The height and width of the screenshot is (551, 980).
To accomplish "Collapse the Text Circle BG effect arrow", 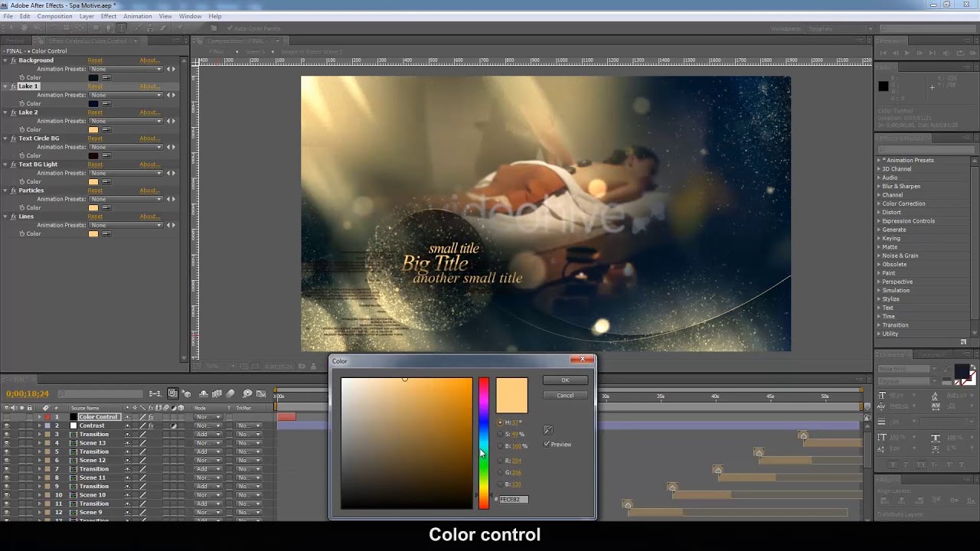I will pyautogui.click(x=5, y=139).
